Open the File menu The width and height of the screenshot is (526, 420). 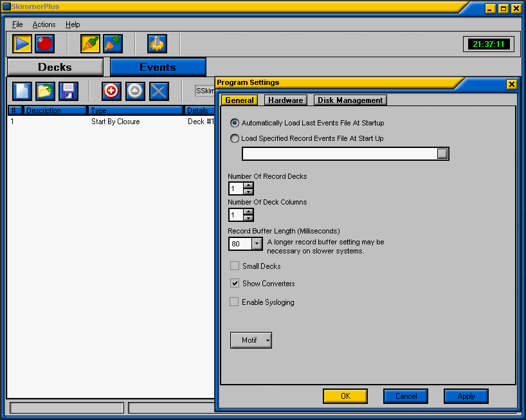tap(17, 24)
